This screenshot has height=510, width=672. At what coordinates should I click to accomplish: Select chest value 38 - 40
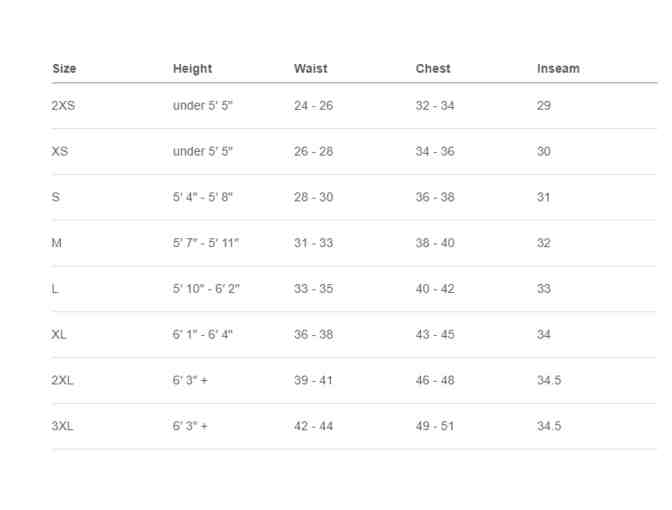pos(435,243)
